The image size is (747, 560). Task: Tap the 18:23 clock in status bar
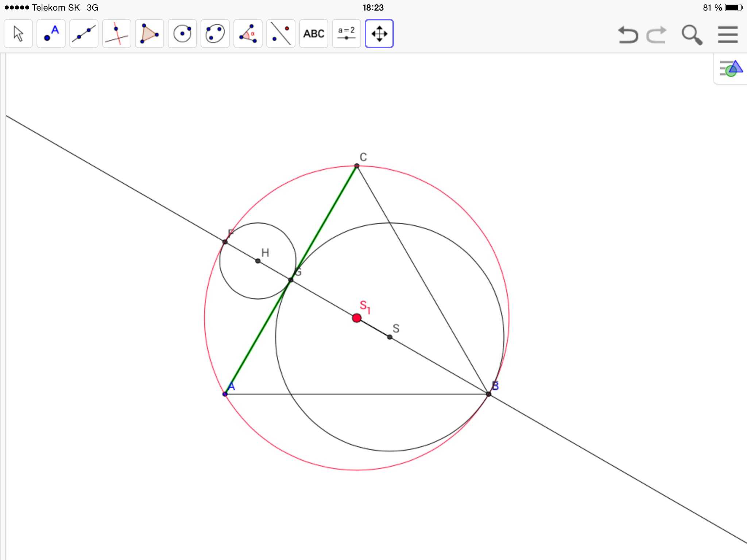pyautogui.click(x=373, y=8)
